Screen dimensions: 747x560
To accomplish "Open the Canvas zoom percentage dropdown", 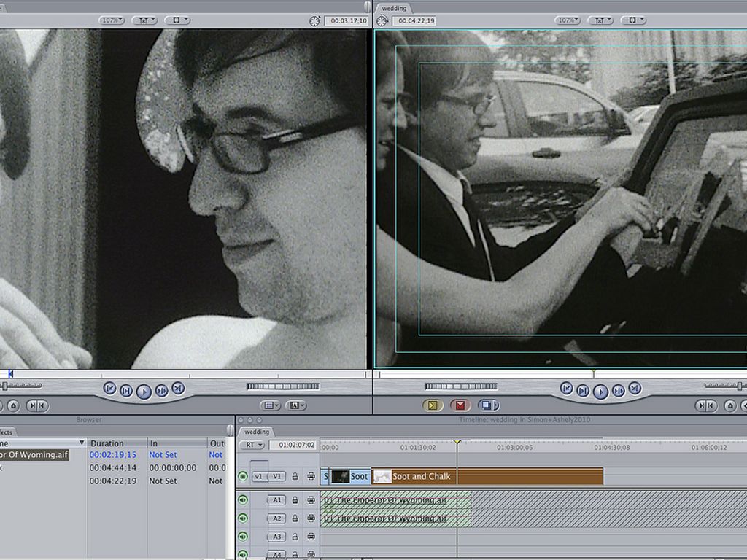I will coord(568,20).
